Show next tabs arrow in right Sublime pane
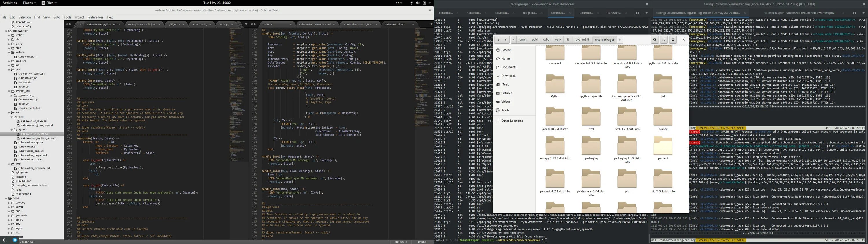The width and height of the screenshot is (868, 244). [255, 24]
